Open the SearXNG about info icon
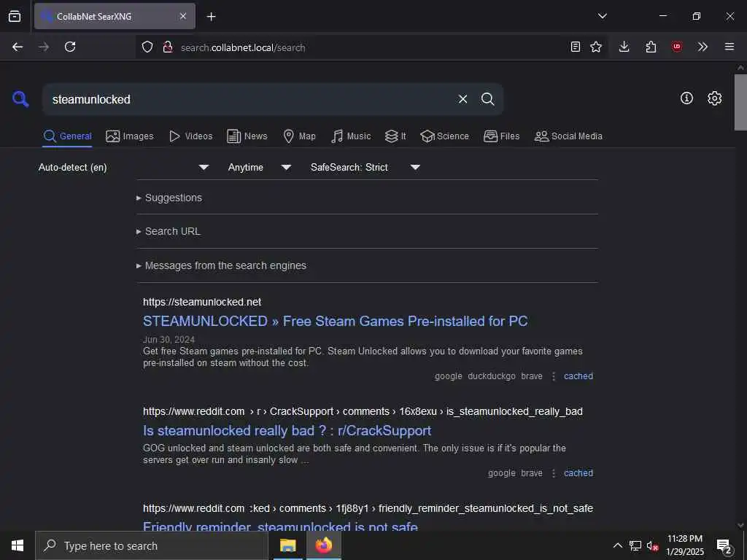Image resolution: width=747 pixels, height=560 pixels. 686,98
